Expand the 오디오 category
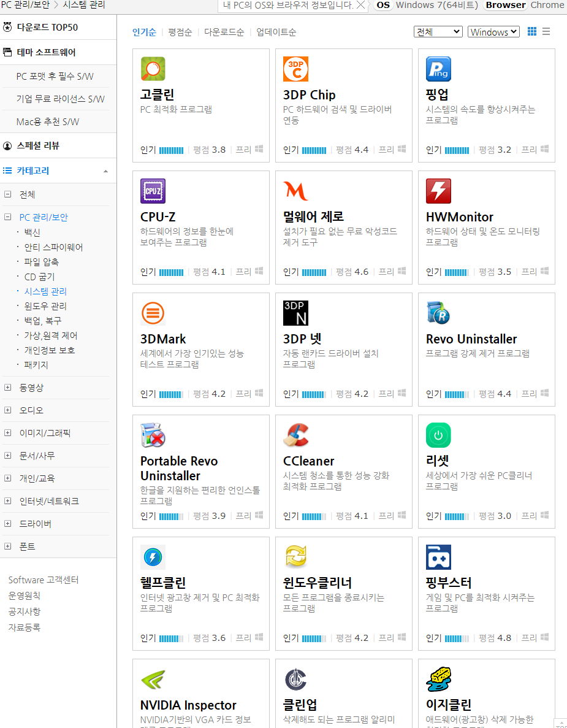Viewport: 567px width, 728px height. [x=7, y=410]
